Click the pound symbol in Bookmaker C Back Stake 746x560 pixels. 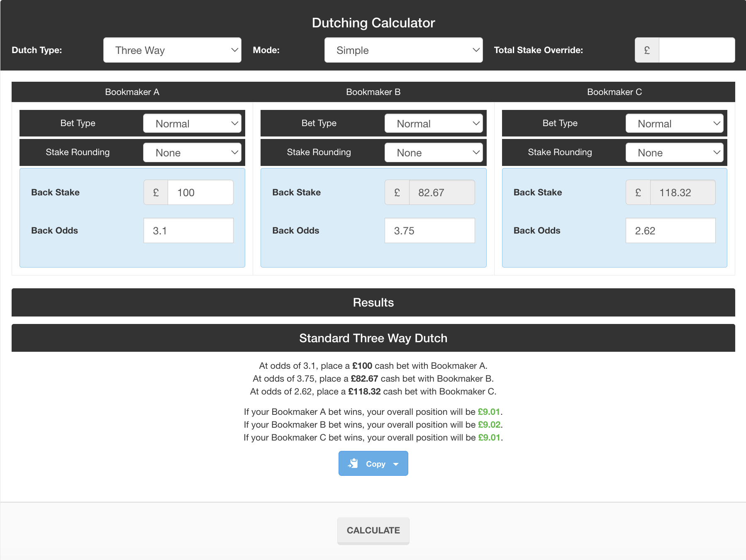pos(638,192)
